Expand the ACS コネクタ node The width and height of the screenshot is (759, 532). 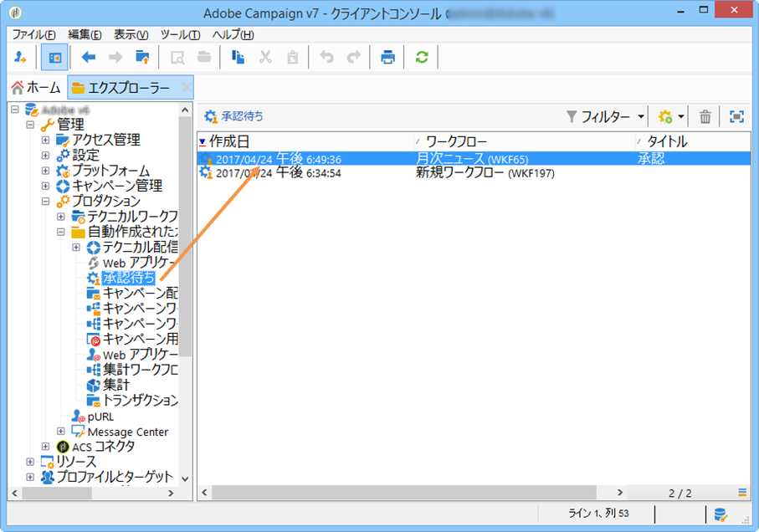pyautogui.click(x=45, y=447)
